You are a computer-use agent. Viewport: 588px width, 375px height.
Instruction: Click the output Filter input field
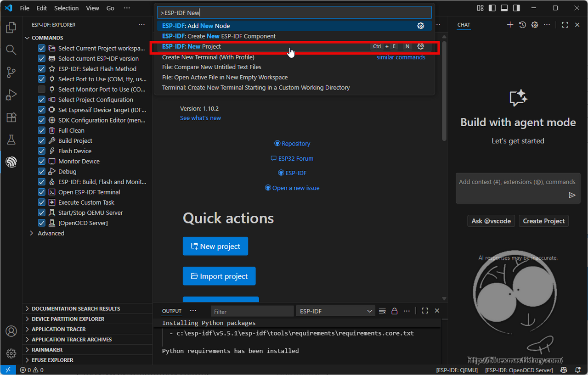coord(252,311)
